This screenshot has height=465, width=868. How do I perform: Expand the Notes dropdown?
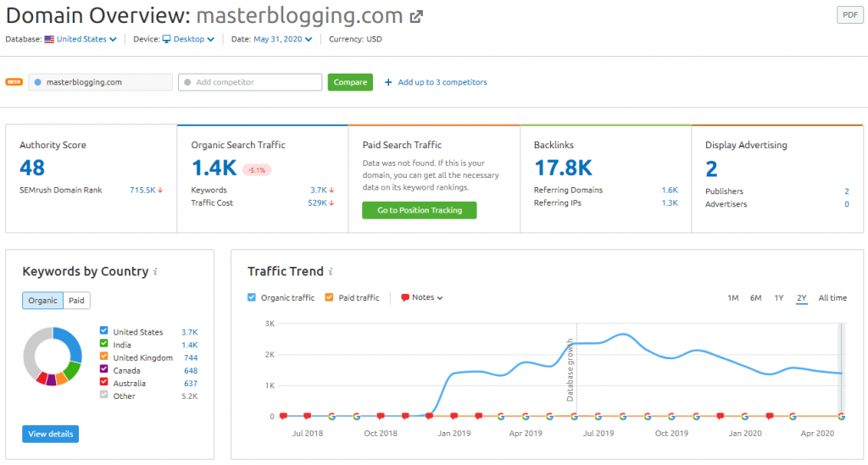pos(422,297)
